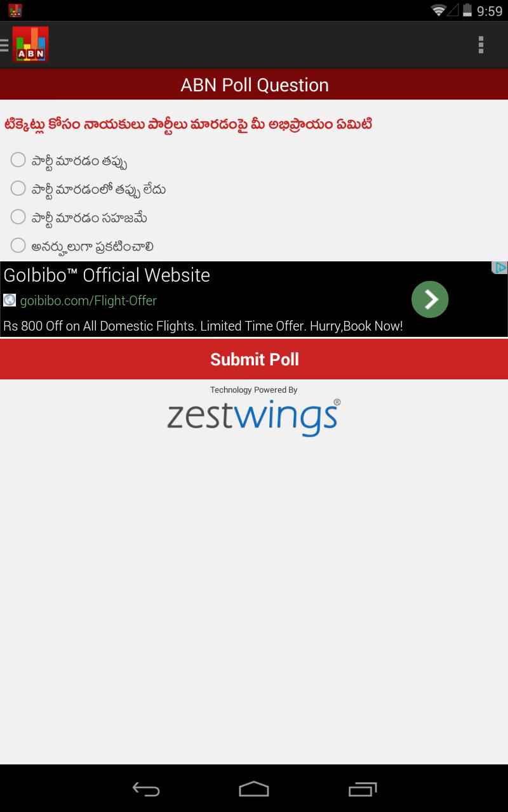Tap the ABN Poll Question header bar

pos(254,85)
